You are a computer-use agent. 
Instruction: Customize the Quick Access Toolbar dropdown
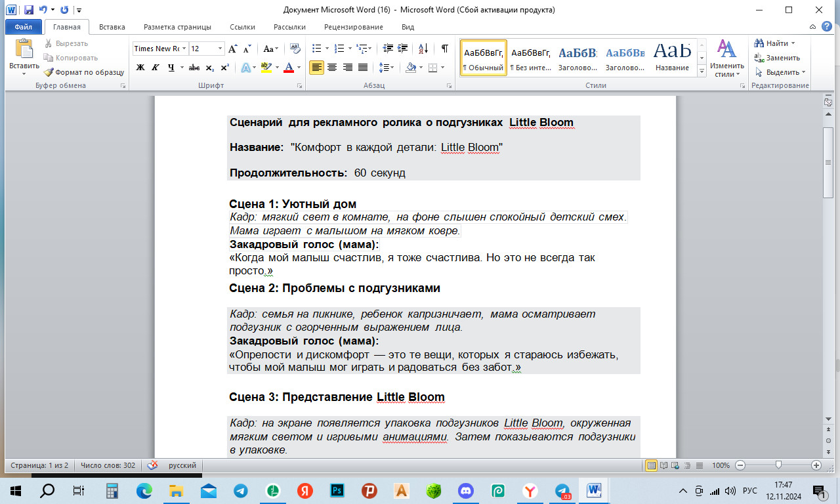tap(79, 10)
